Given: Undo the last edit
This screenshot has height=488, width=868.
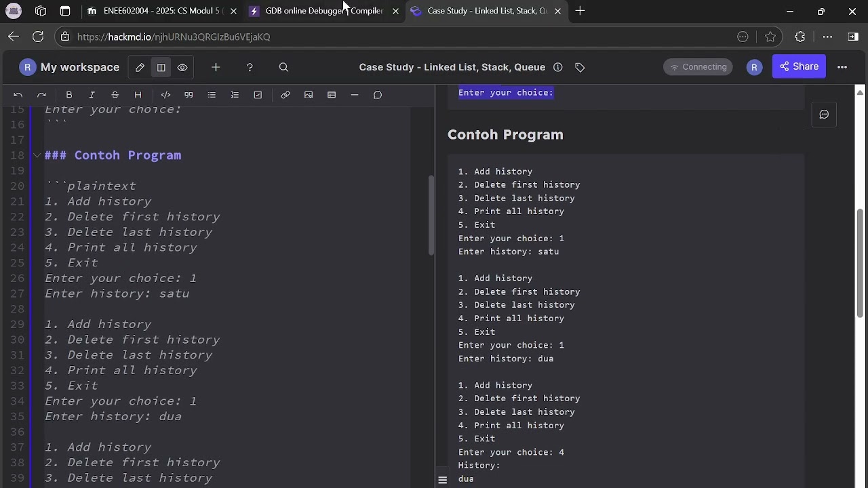Looking at the screenshot, I should click(x=18, y=95).
